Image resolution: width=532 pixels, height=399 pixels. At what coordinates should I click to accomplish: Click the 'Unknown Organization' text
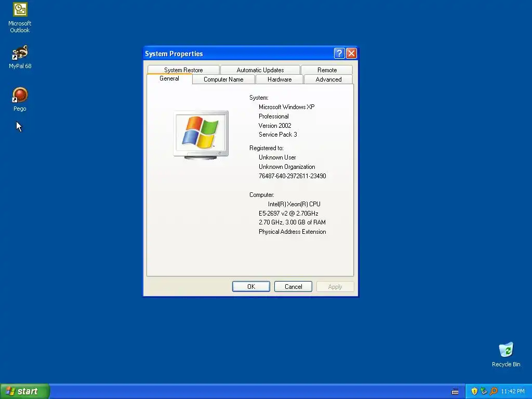click(287, 167)
